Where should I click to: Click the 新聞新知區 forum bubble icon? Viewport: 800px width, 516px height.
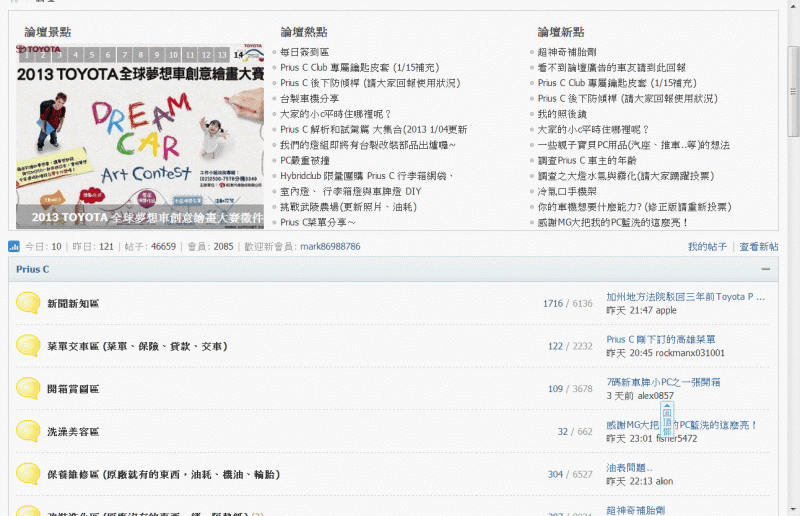tap(28, 303)
